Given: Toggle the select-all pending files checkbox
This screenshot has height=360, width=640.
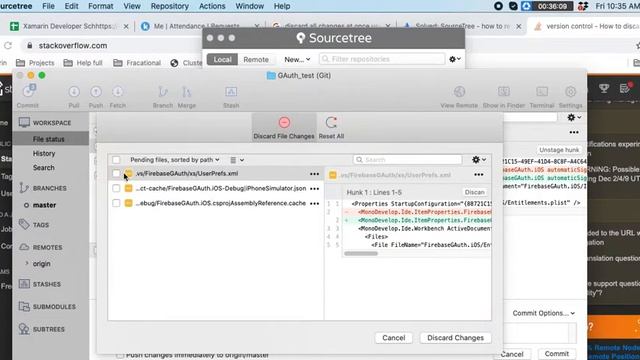Looking at the screenshot, I should click(116, 160).
